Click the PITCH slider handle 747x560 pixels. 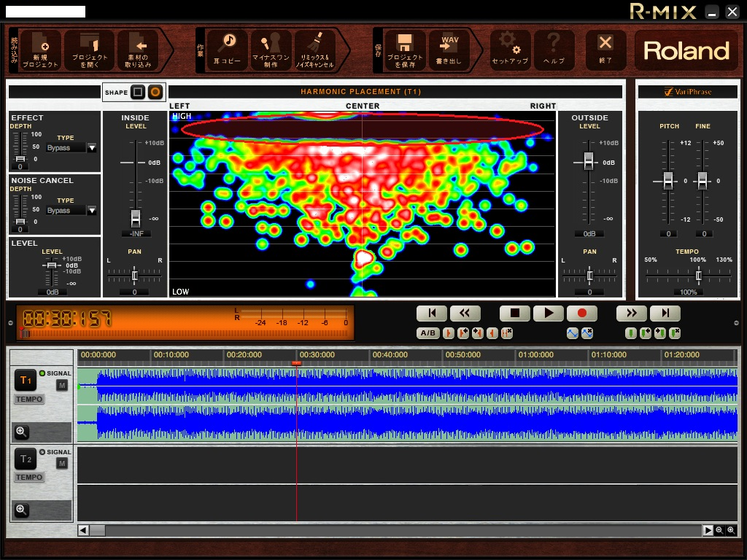point(668,181)
